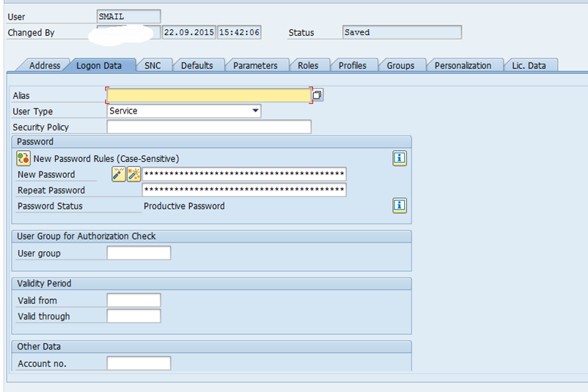Open info icon beside Password Status

pyautogui.click(x=400, y=205)
